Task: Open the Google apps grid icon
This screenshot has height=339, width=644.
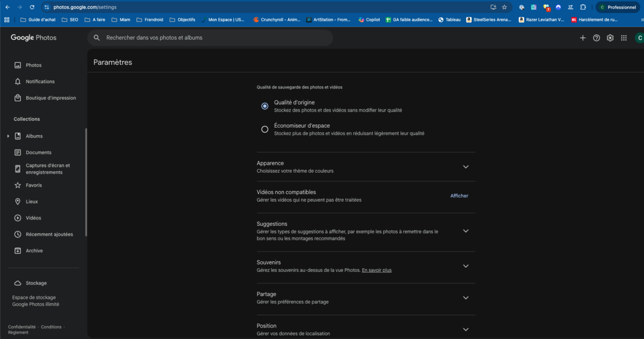Action: (x=624, y=38)
